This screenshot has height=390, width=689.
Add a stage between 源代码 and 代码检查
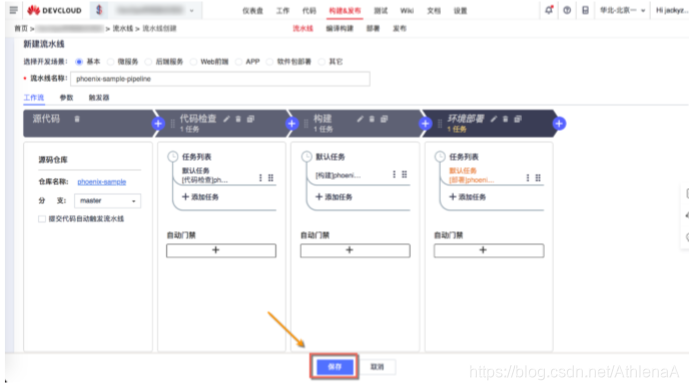[x=158, y=124]
